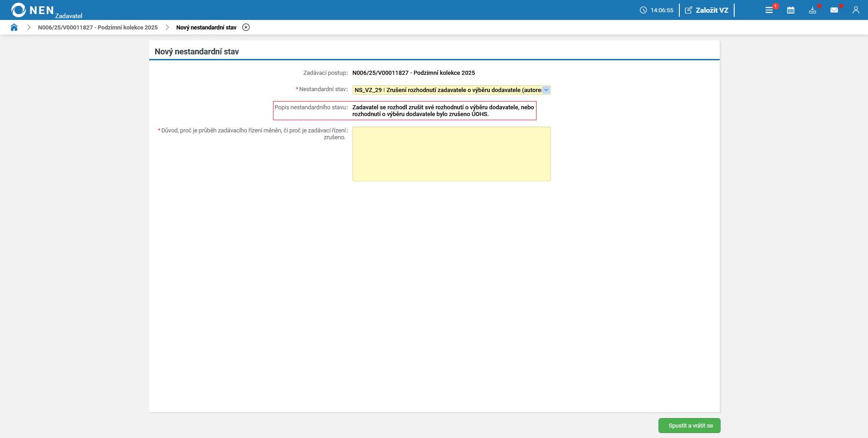Go to the home page via house icon
This screenshot has width=868, height=438.
(x=14, y=27)
